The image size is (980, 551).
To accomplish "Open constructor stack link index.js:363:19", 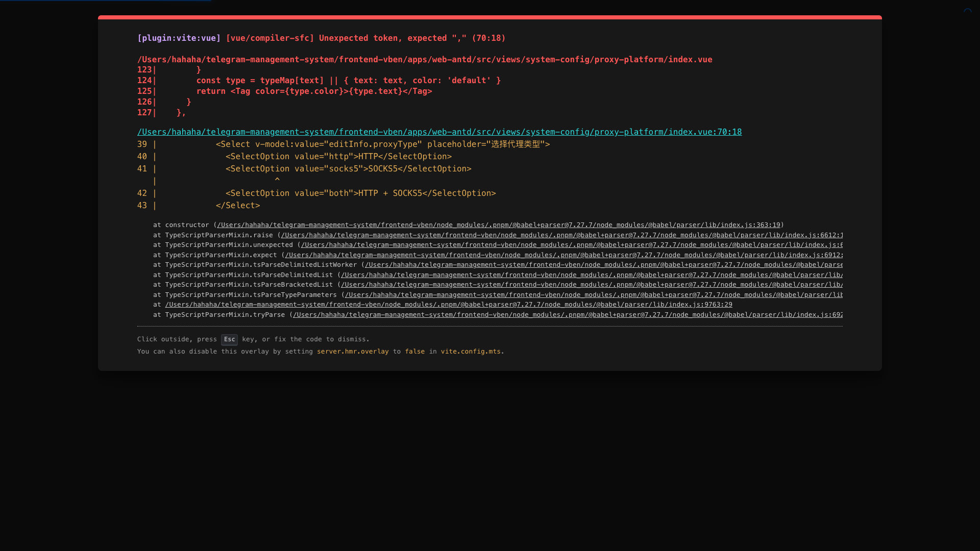I will click(498, 225).
